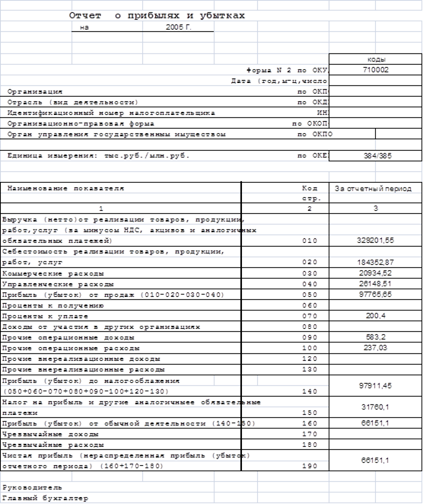The width and height of the screenshot is (423, 504).
Task: Select the net profit value on row 190
Action: point(376,461)
